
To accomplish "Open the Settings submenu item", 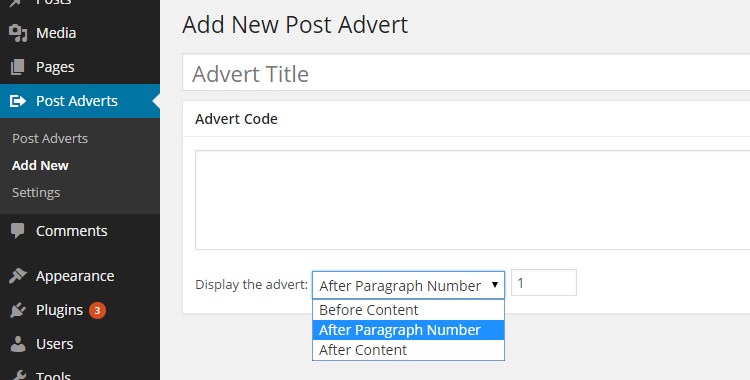I will pos(36,192).
